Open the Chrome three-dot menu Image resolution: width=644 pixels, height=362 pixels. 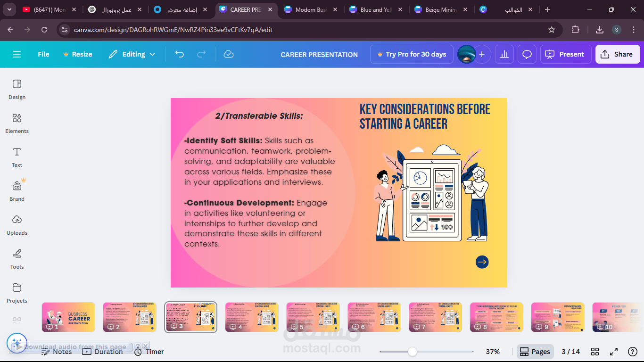coord(634,30)
